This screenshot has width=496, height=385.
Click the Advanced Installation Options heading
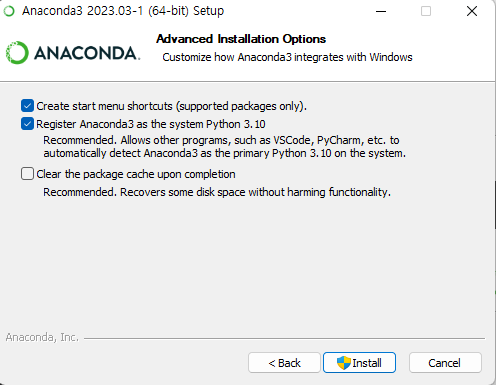[x=241, y=39]
